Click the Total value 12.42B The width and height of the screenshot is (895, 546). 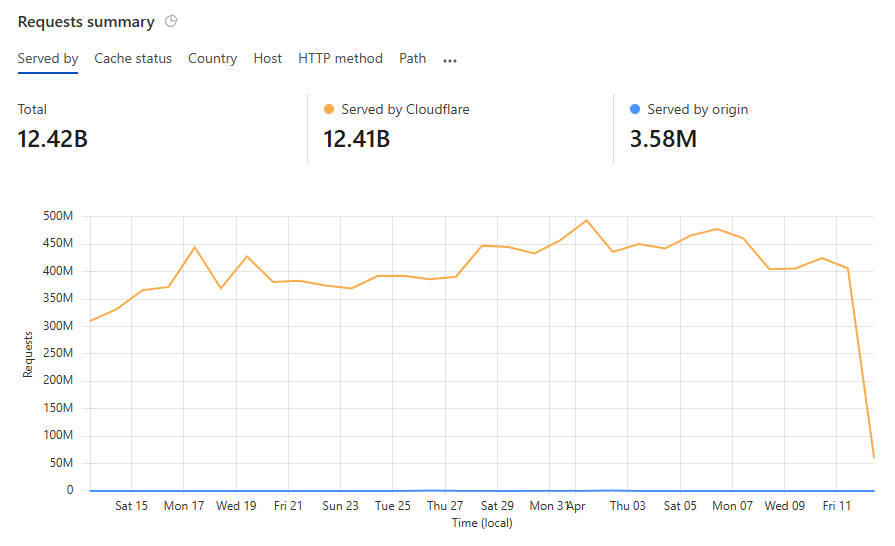click(53, 139)
